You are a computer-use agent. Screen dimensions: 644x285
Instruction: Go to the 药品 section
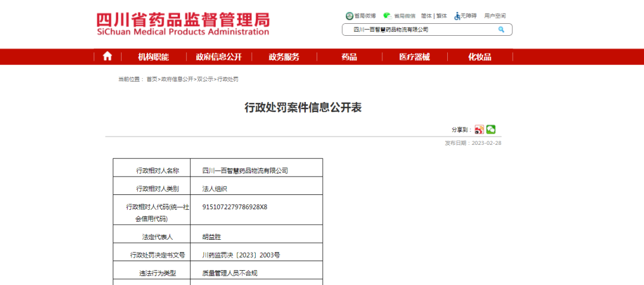pos(349,57)
